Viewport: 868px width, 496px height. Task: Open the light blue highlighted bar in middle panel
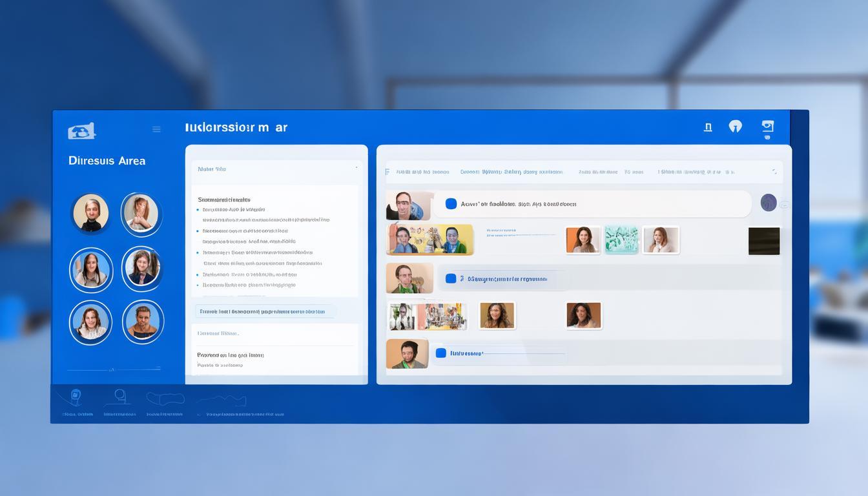[265, 311]
